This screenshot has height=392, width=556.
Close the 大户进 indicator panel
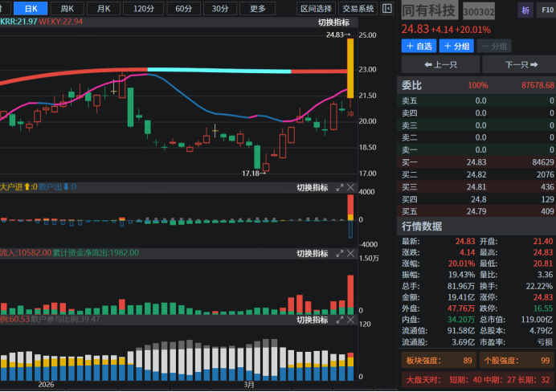point(351,188)
